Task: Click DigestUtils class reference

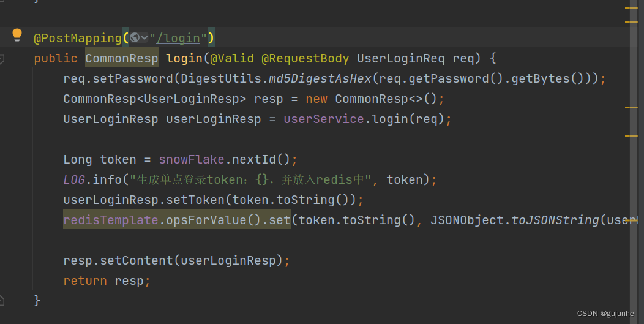Action: (x=221, y=78)
